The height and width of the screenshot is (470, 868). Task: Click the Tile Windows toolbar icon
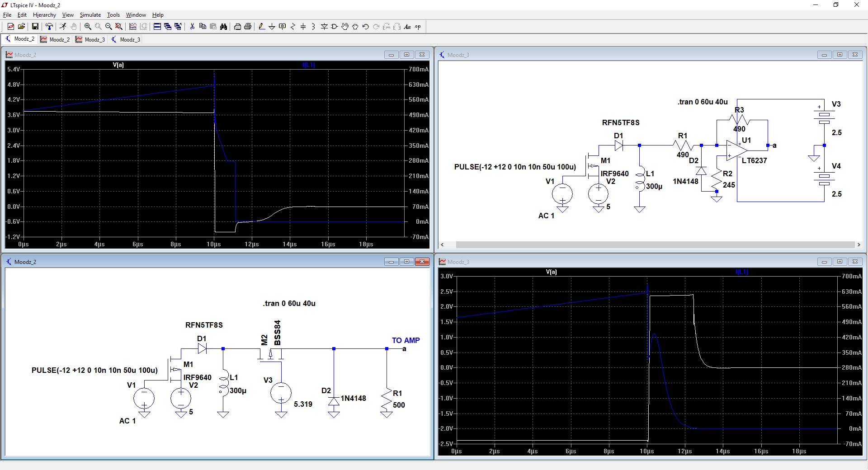click(157, 27)
